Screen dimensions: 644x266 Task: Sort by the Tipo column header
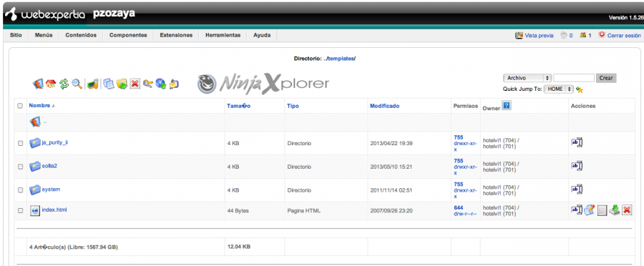(293, 106)
